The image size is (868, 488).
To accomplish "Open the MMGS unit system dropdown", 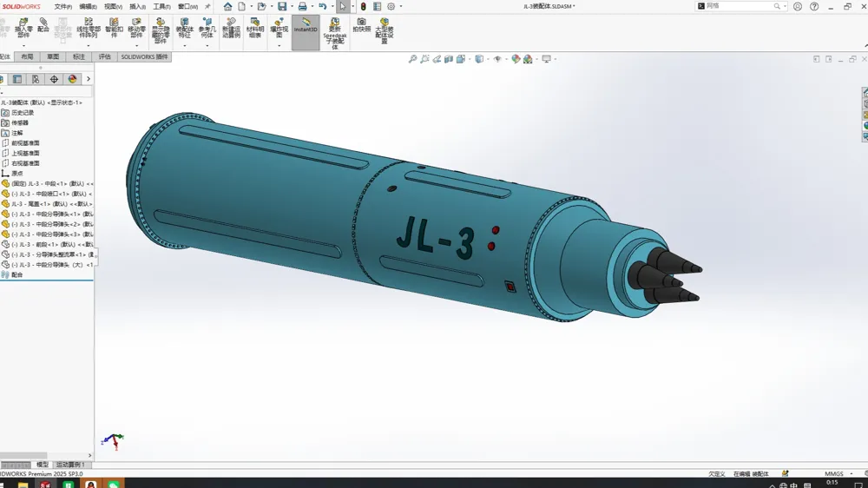I will pyautogui.click(x=852, y=473).
